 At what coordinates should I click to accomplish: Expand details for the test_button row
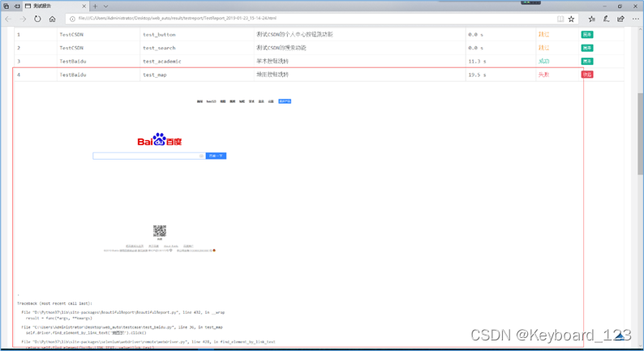point(587,35)
